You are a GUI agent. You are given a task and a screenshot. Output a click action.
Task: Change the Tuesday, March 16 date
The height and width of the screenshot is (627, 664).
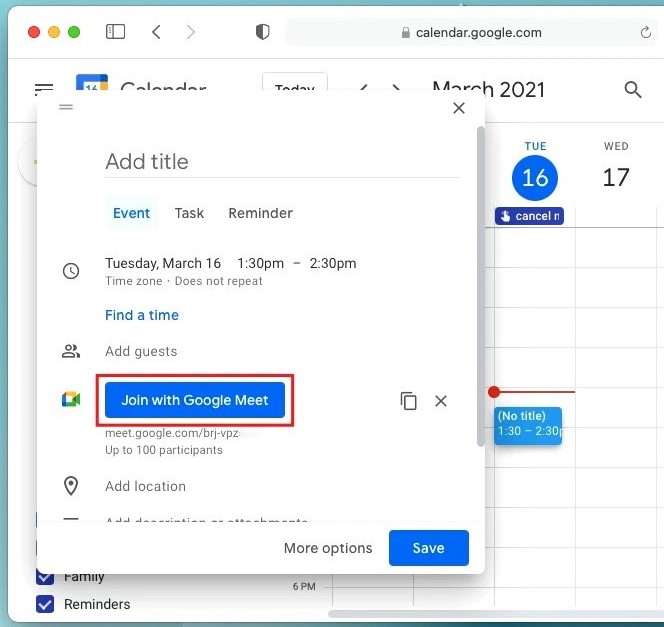tap(163, 263)
